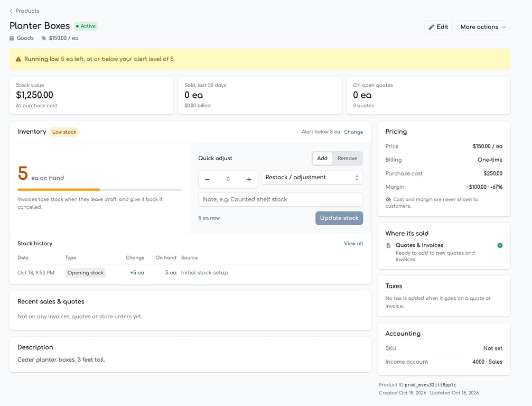
Task: Click the Planter Boxes title
Action: click(x=40, y=26)
